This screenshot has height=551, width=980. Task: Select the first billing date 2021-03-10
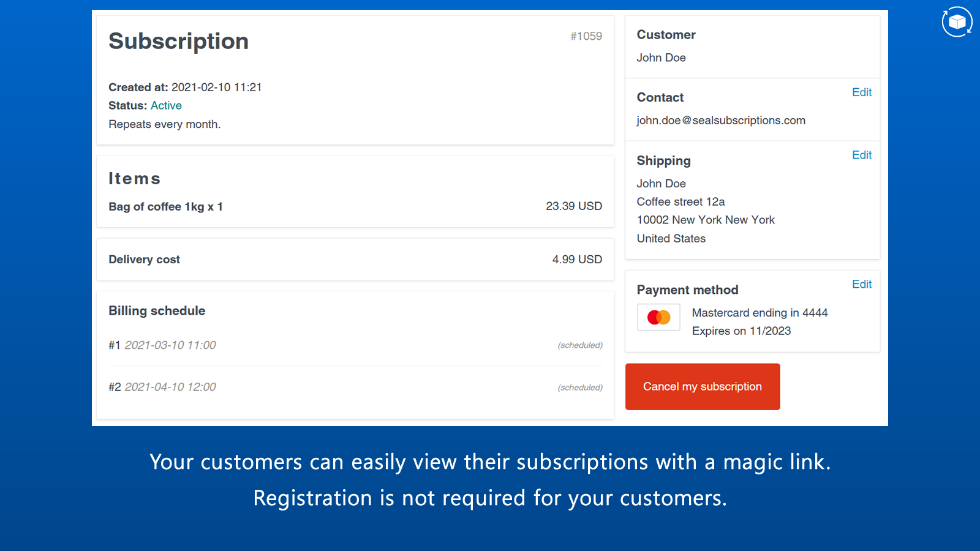click(x=170, y=345)
